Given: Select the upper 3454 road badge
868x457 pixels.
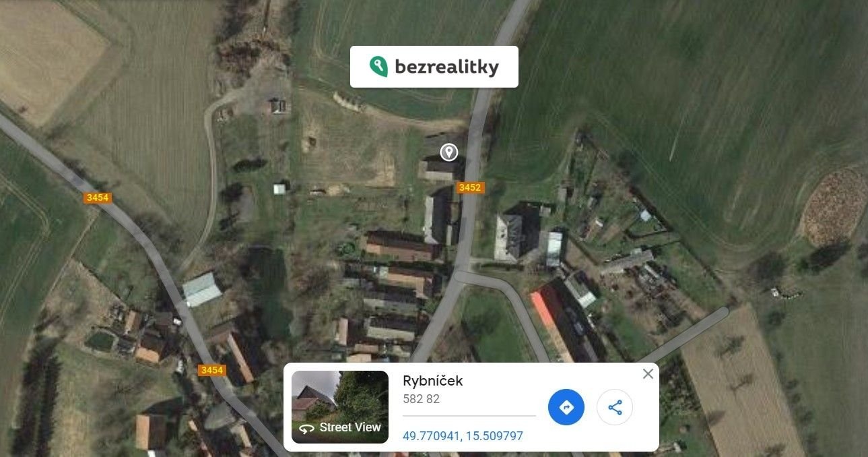Looking at the screenshot, I should coord(98,197).
